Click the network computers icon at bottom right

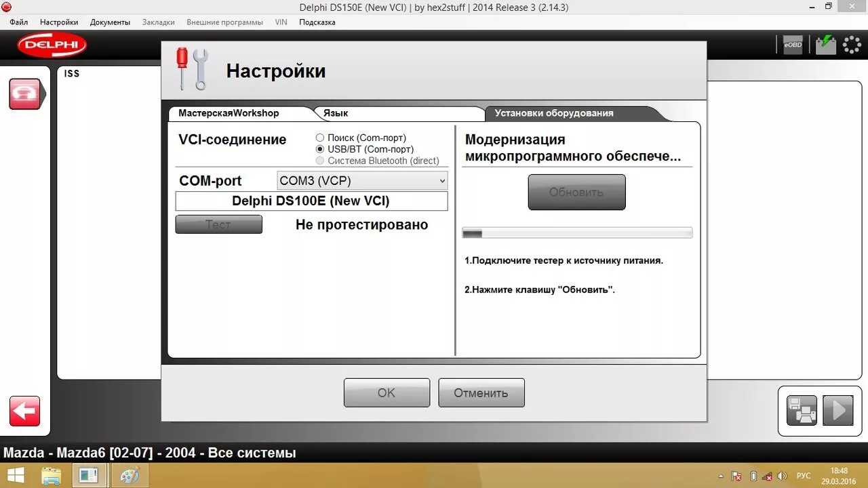tap(802, 411)
